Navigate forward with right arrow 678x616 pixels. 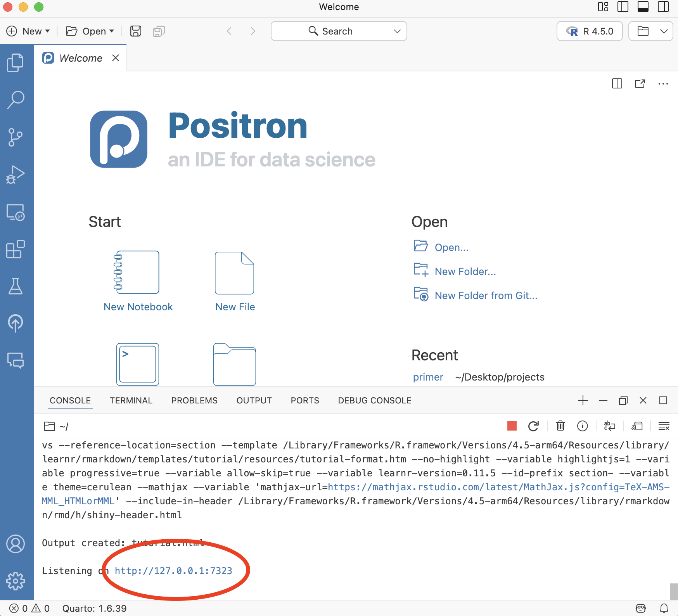(x=253, y=31)
